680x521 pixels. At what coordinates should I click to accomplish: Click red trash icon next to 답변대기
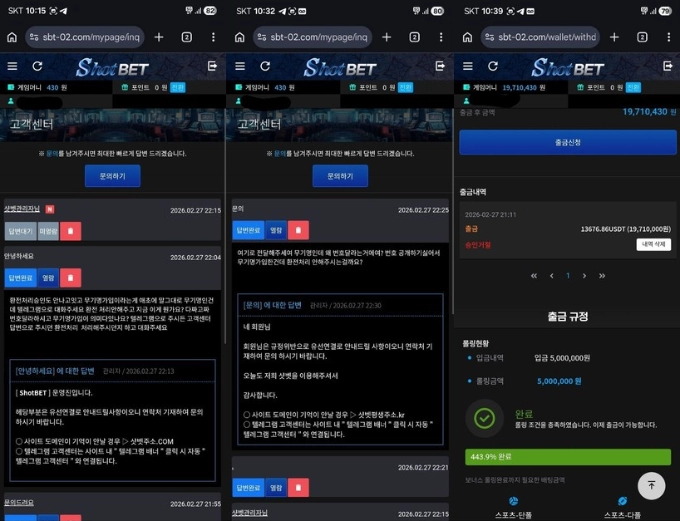(x=72, y=231)
